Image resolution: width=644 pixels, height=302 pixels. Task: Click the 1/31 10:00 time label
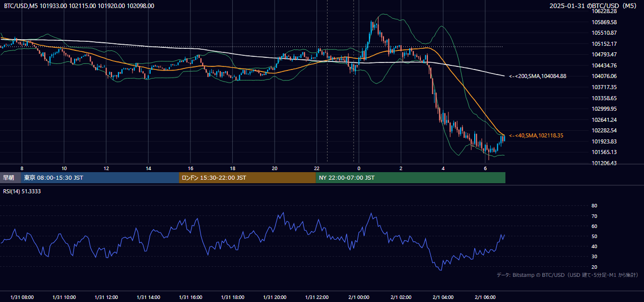[64, 297]
